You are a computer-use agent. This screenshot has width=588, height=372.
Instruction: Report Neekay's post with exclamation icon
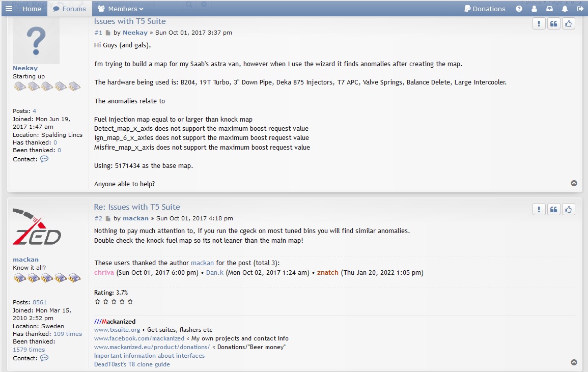pos(539,23)
